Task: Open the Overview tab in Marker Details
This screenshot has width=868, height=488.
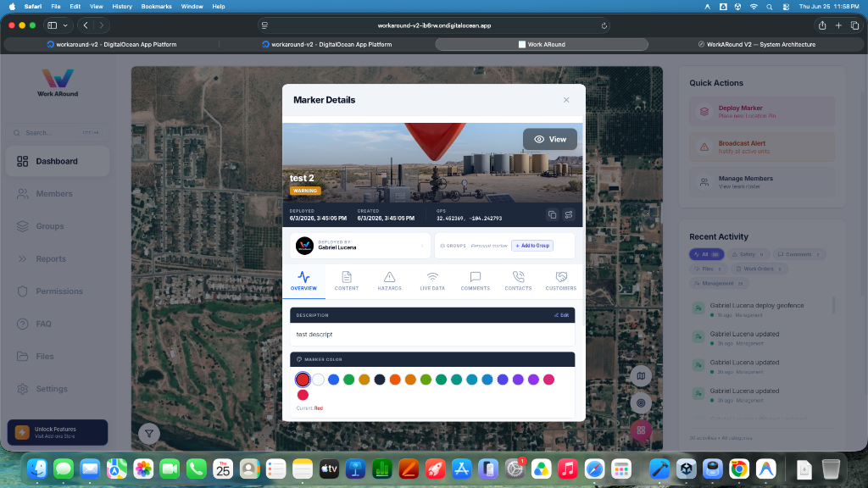Action: click(303, 281)
